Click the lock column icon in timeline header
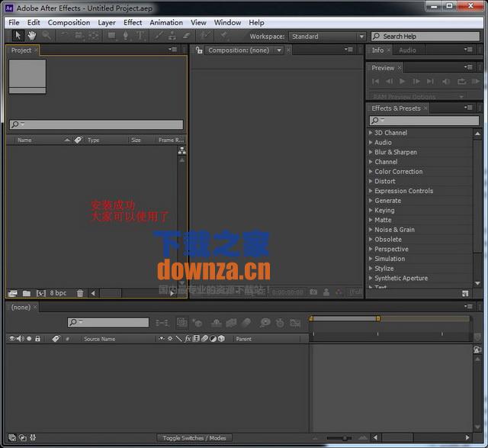The width and height of the screenshot is (488, 448). [38, 338]
